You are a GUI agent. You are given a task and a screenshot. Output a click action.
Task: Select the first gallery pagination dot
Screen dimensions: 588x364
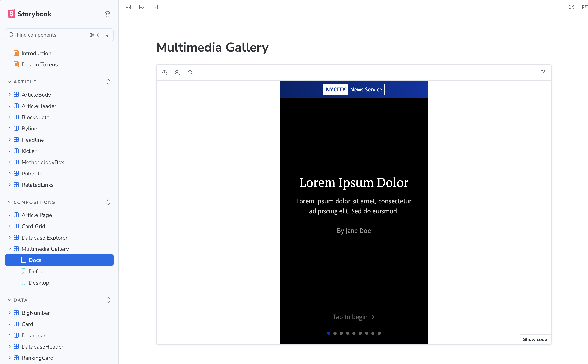(x=328, y=333)
